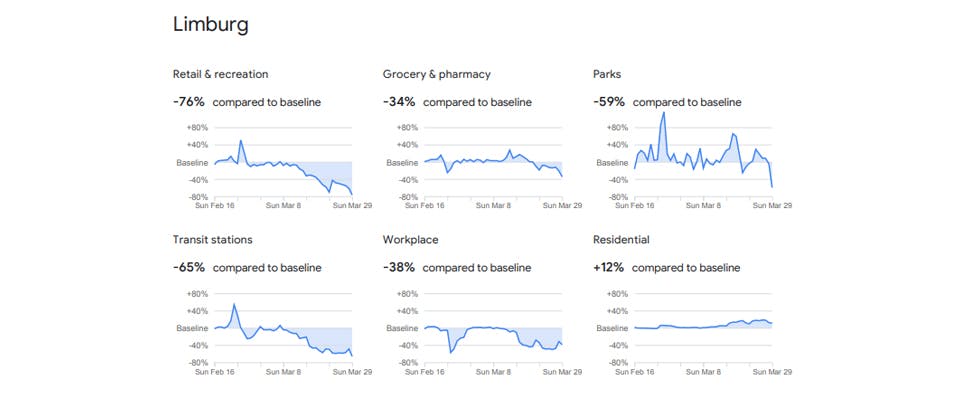
Task: Select the +12% residential figure
Action: [x=608, y=268]
